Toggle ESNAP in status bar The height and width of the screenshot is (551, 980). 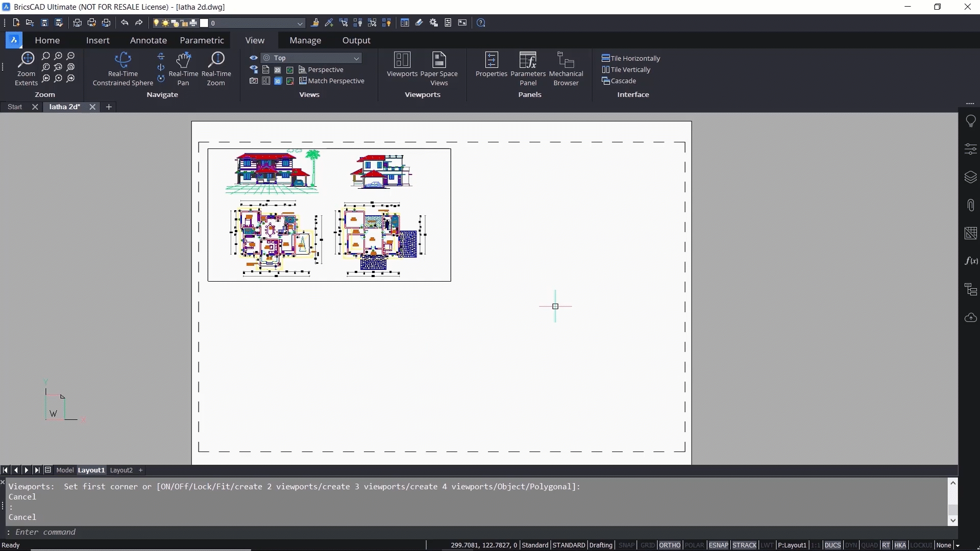coord(718,545)
